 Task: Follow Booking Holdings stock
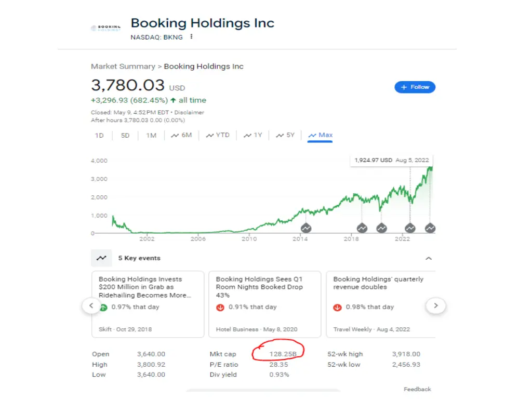pyautogui.click(x=415, y=87)
